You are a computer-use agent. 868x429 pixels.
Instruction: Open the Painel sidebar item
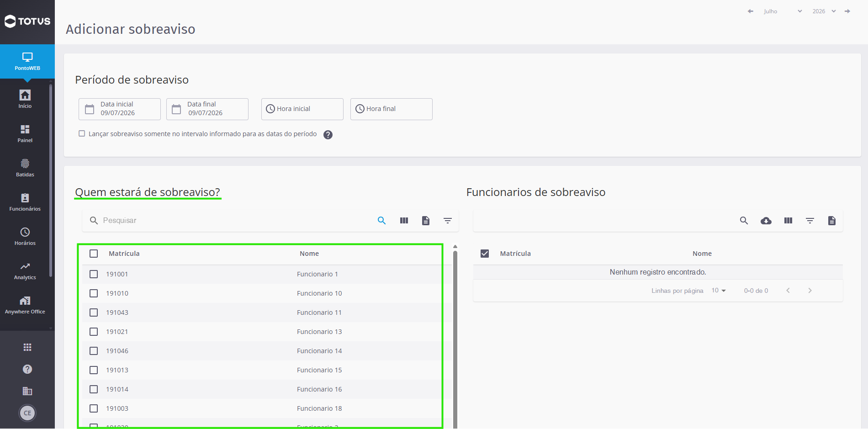(25, 133)
